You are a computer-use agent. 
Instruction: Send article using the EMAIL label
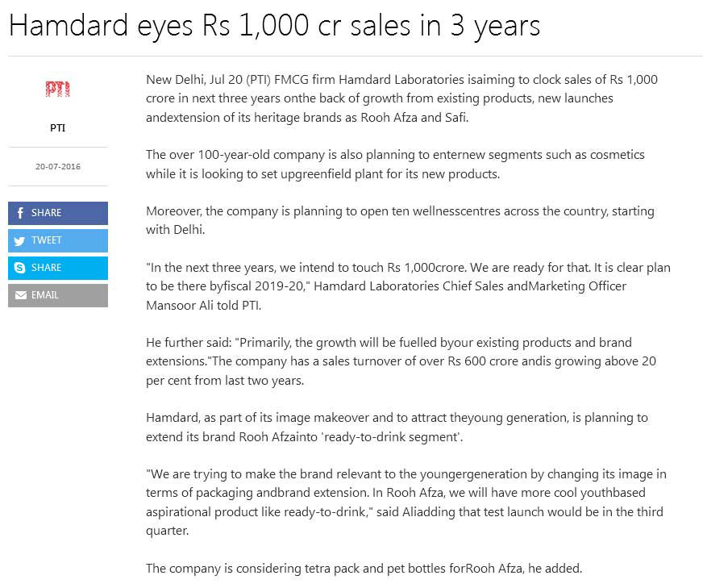(x=45, y=295)
